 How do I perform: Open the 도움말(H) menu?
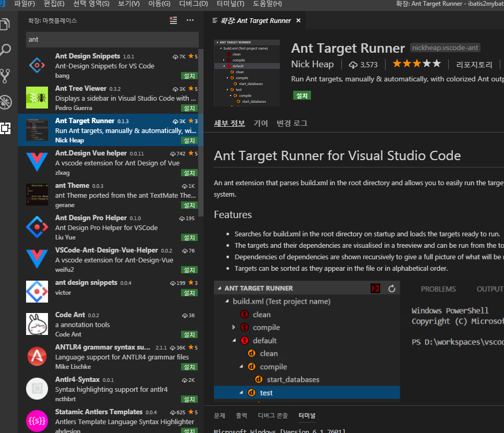click(x=268, y=4)
